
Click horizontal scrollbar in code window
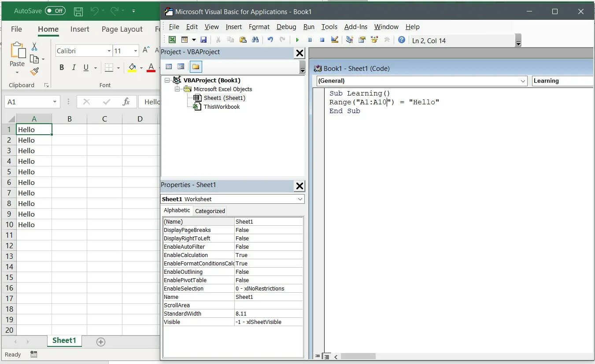pos(358,356)
